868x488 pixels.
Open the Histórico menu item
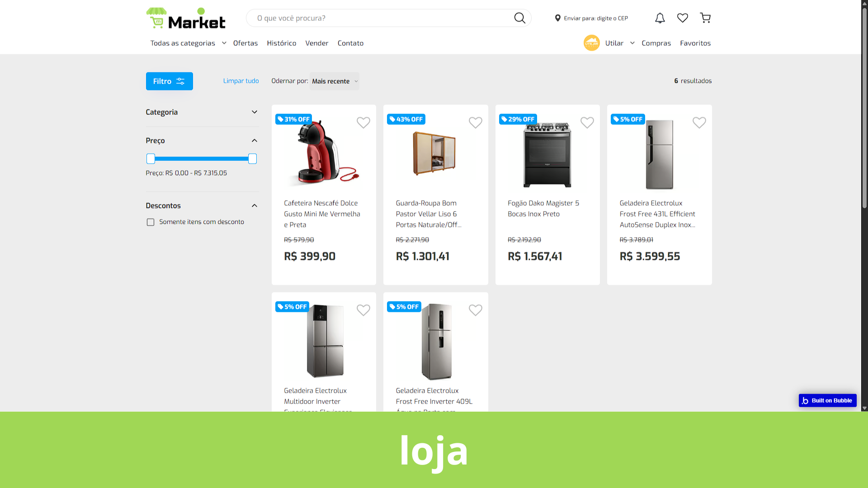pos(282,43)
